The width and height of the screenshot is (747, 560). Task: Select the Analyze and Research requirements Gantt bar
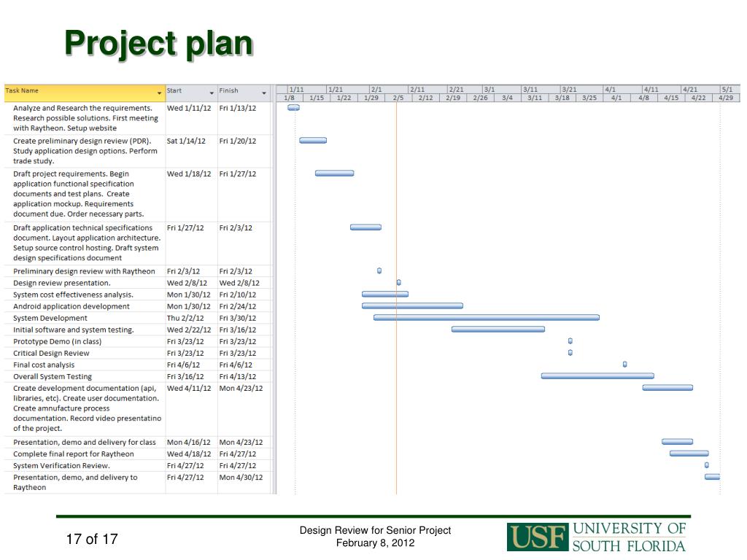click(293, 108)
